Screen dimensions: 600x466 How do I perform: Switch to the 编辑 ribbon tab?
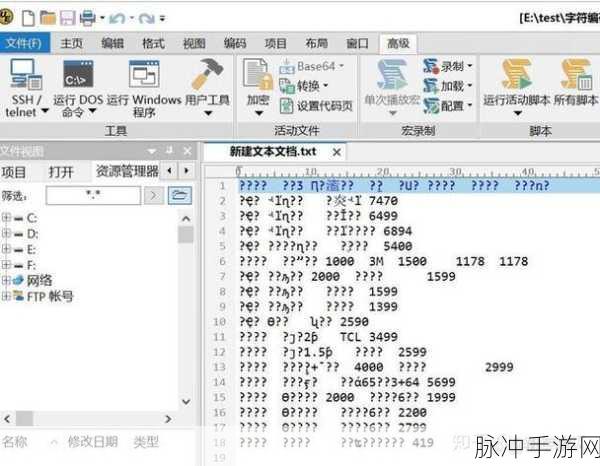[x=112, y=43]
